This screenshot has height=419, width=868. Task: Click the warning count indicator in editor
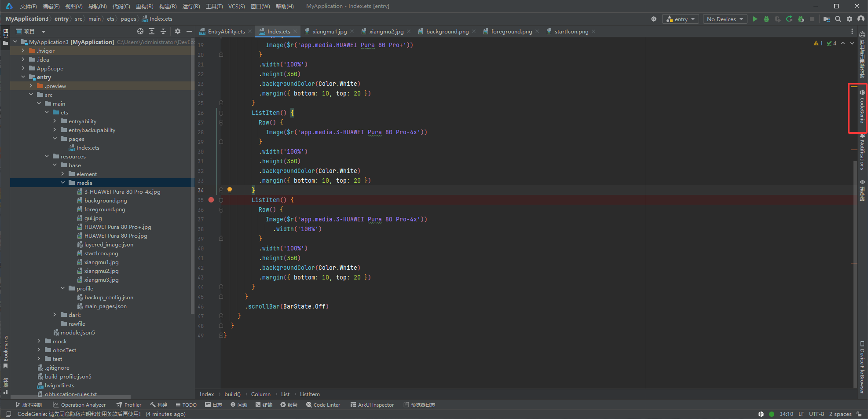(x=818, y=43)
